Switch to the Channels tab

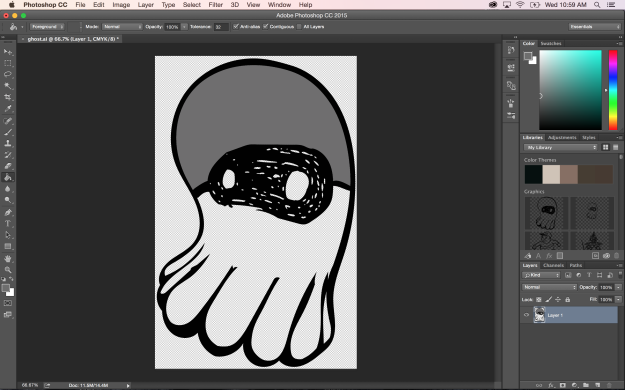coord(553,265)
